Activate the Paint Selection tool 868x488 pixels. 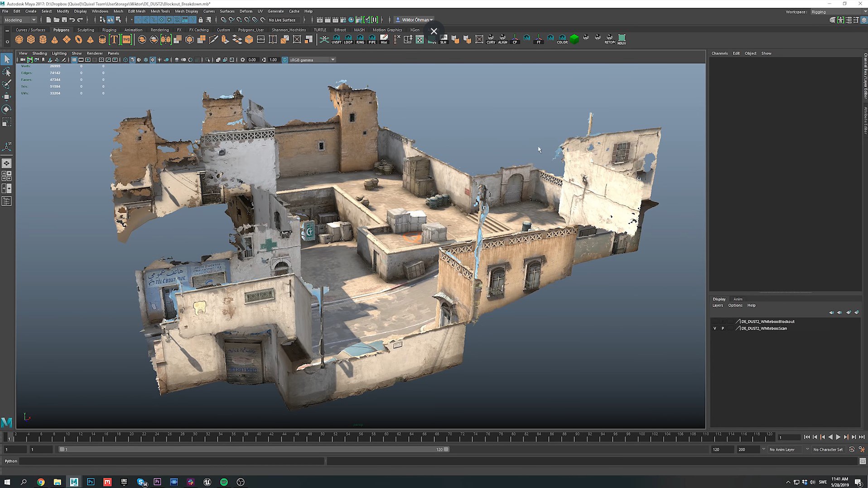7,84
